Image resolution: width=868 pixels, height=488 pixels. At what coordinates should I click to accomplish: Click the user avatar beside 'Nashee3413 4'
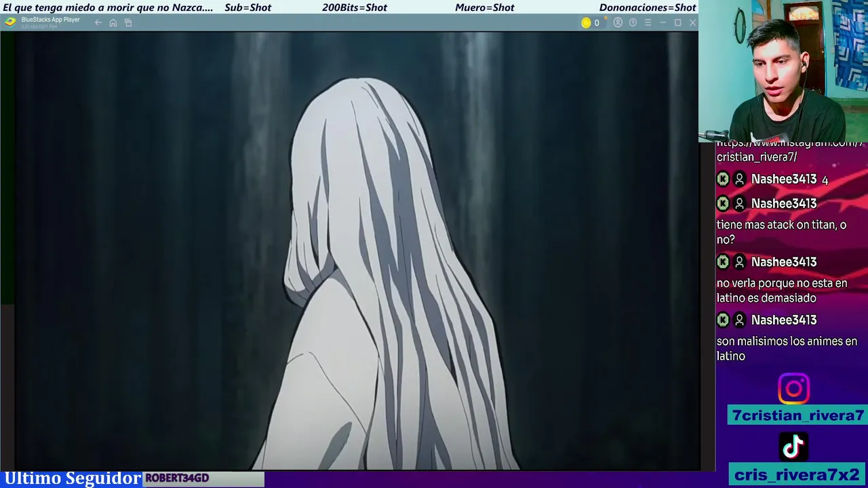point(740,179)
